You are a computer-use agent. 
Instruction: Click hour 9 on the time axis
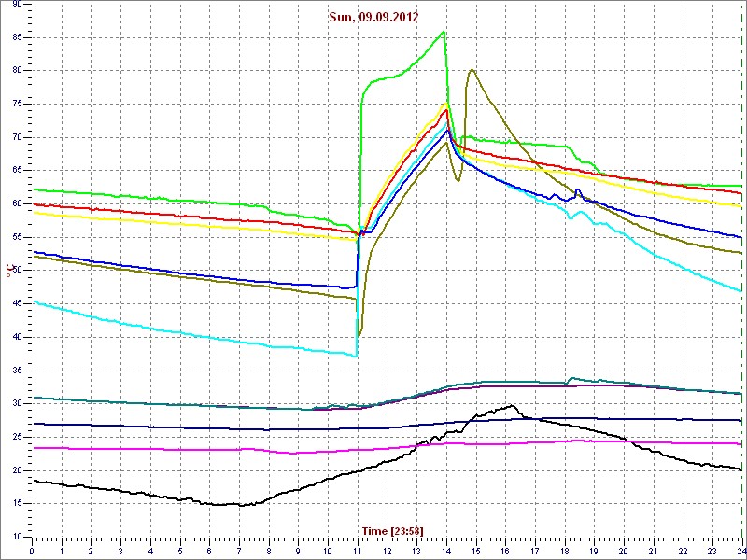pyautogui.click(x=298, y=549)
